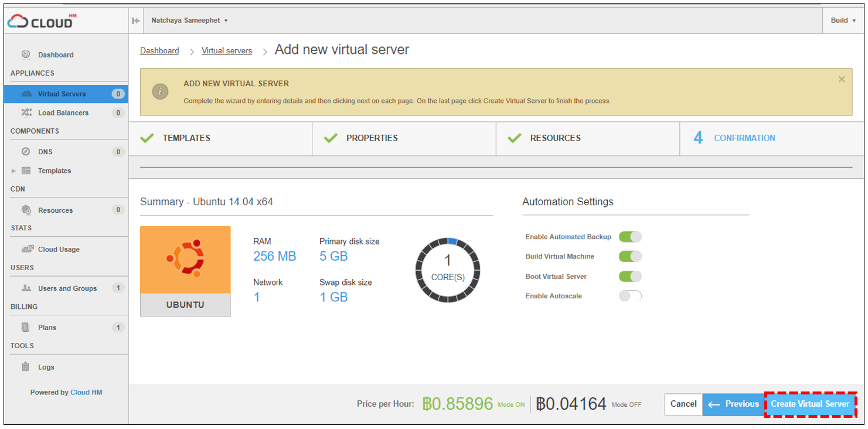Click the info icon in yellow banner
The image size is (868, 429).
pos(160,91)
